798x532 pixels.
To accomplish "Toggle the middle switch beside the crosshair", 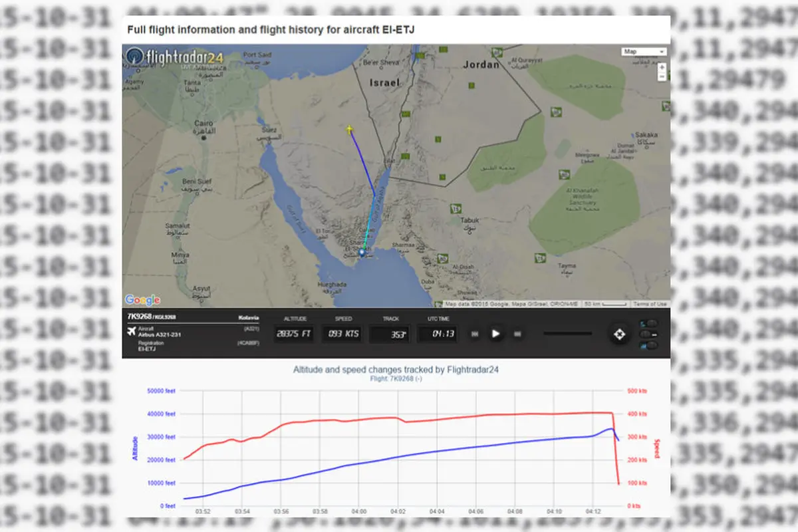I will 648,334.
